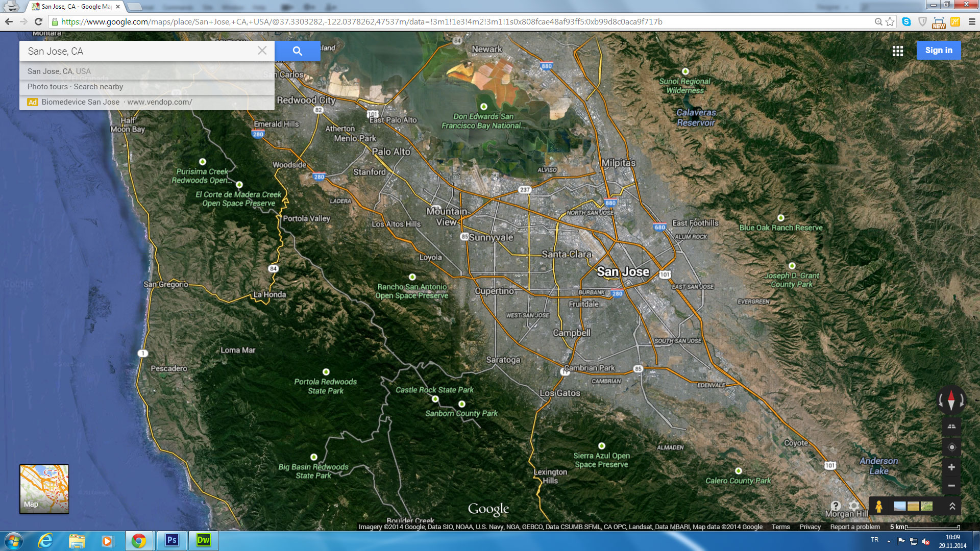
Task: Click the blue search magnifier button
Action: click(x=298, y=51)
